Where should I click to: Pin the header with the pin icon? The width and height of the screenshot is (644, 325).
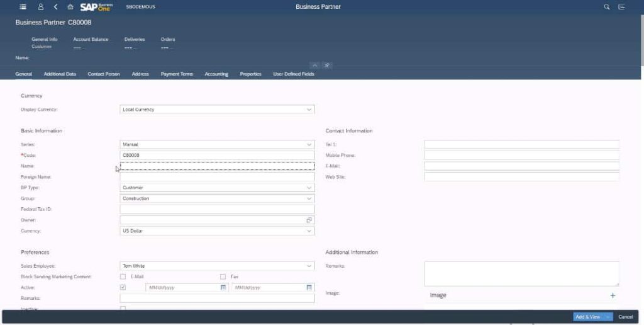[327, 65]
